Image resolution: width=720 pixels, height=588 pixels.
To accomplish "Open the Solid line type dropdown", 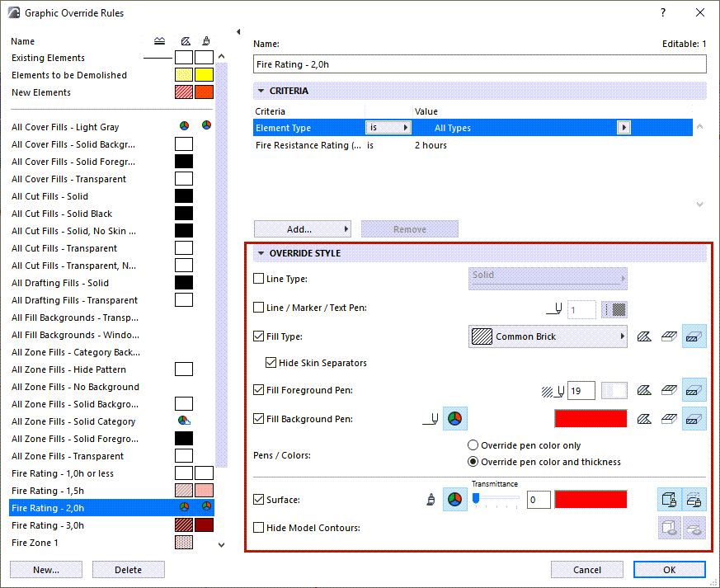I will pos(548,278).
